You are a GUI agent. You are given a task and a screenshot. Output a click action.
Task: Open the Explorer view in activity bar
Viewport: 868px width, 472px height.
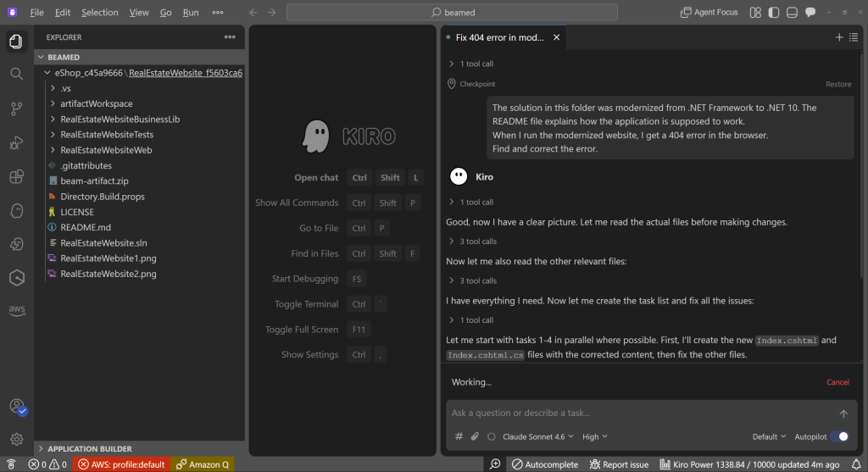[17, 42]
